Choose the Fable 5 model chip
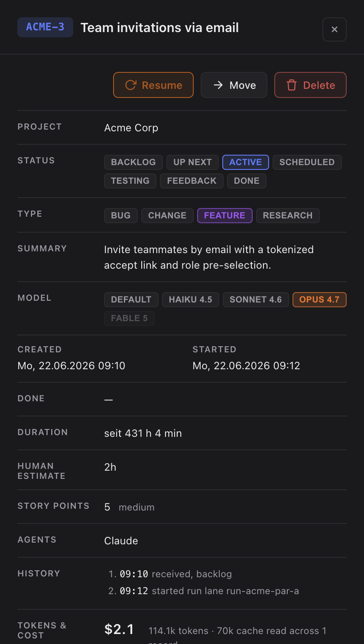Image resolution: width=364 pixels, height=644 pixels. point(129,318)
